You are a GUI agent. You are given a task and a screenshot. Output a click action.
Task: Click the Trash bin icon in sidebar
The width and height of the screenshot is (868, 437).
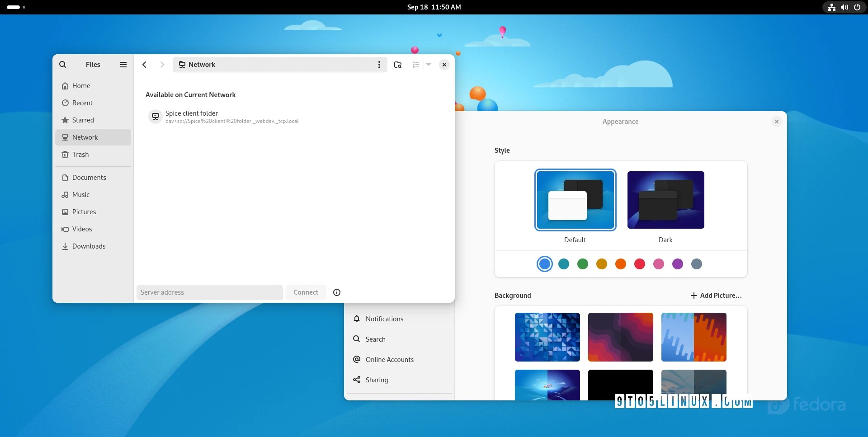(65, 155)
